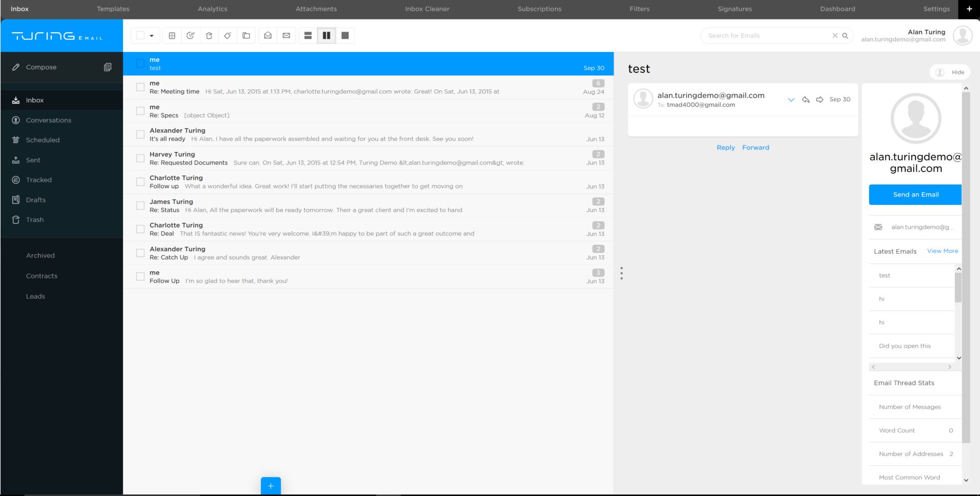
Task: Click sender avatar in message header
Action: [643, 99]
